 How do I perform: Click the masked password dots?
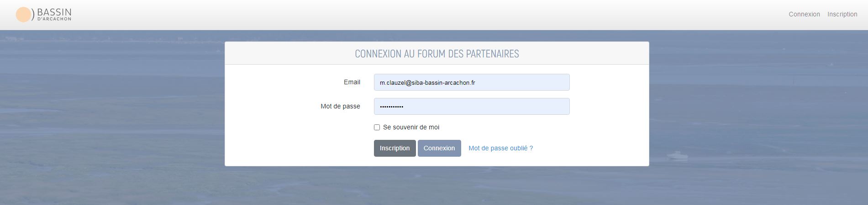tap(391, 107)
